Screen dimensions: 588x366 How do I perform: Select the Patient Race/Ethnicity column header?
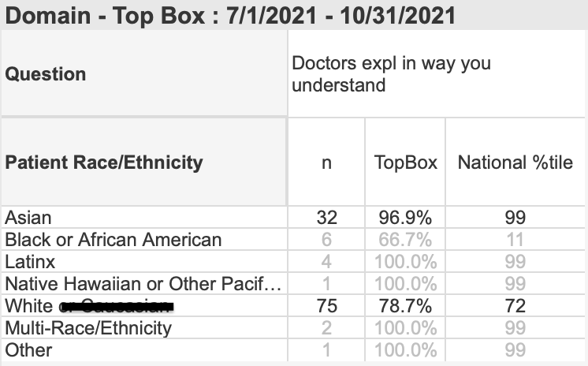pos(144,162)
